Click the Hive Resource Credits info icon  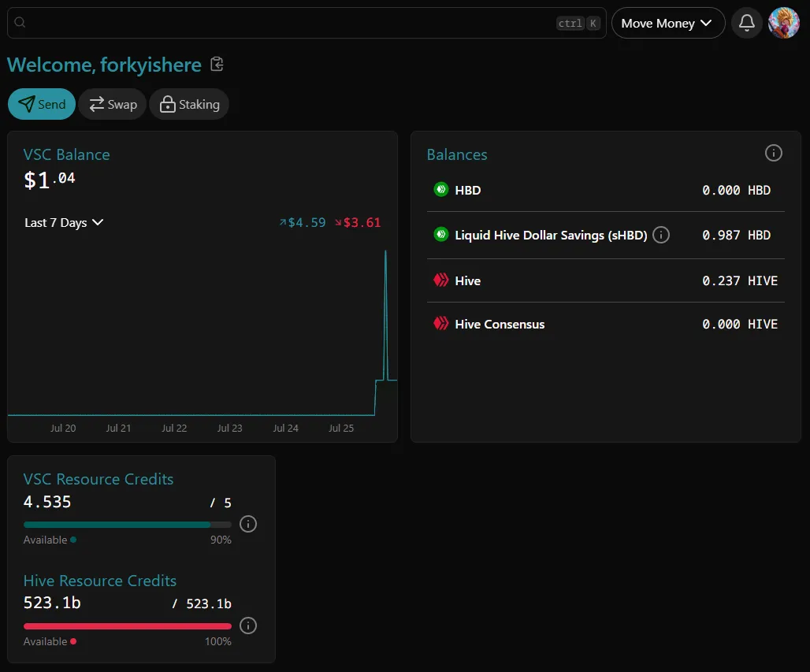[248, 626]
